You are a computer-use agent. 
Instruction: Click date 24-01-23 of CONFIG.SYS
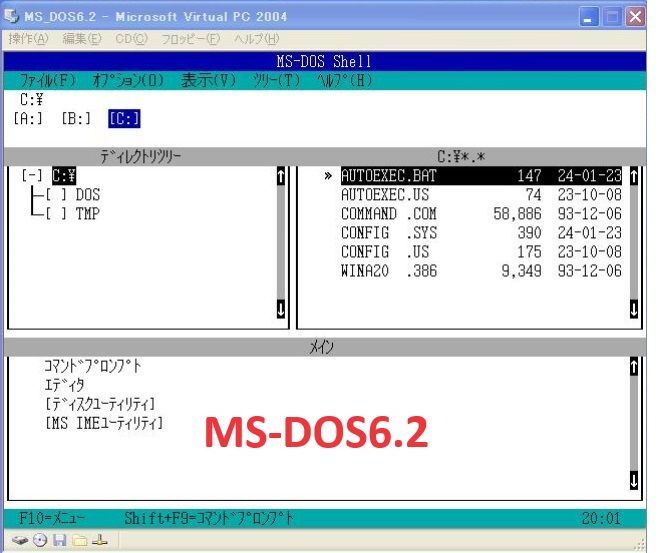(590, 233)
